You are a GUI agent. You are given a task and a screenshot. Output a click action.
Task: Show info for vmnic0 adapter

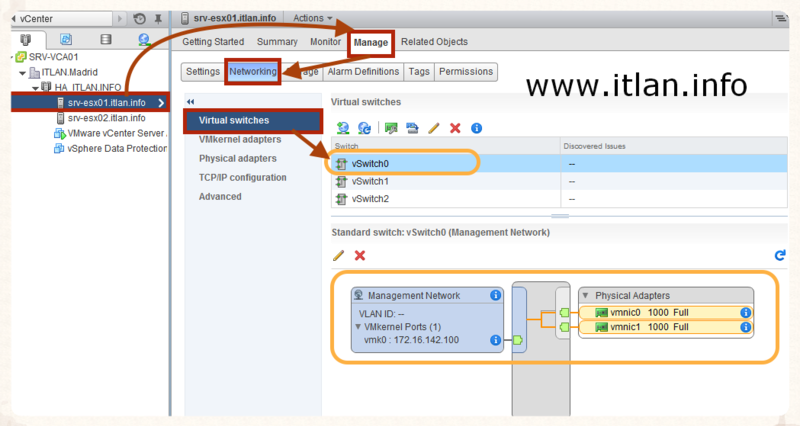(745, 313)
